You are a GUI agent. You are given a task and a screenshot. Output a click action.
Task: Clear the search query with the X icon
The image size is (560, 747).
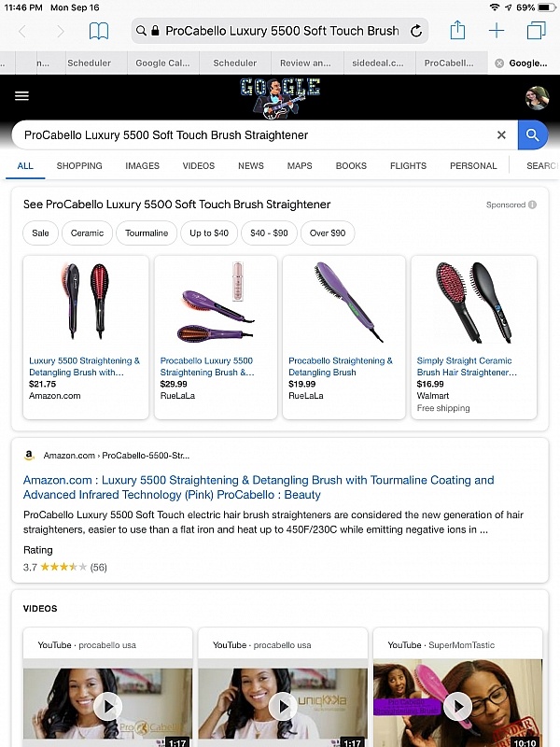coord(501,134)
